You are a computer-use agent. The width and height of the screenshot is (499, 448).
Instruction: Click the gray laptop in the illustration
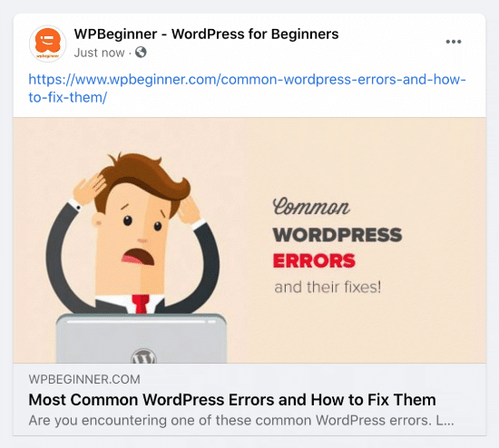click(x=142, y=338)
